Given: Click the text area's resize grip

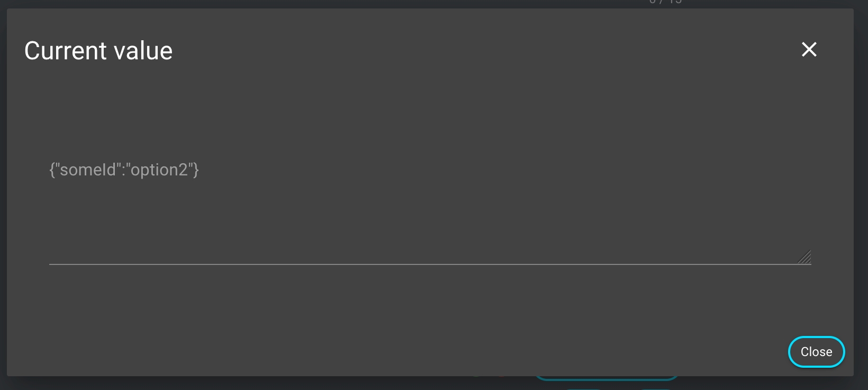Looking at the screenshot, I should click(804, 258).
